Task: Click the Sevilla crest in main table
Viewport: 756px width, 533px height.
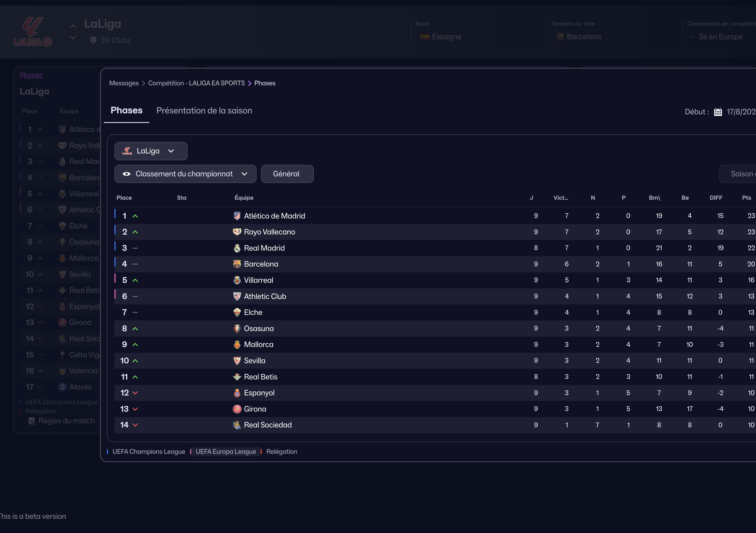Action: [237, 361]
